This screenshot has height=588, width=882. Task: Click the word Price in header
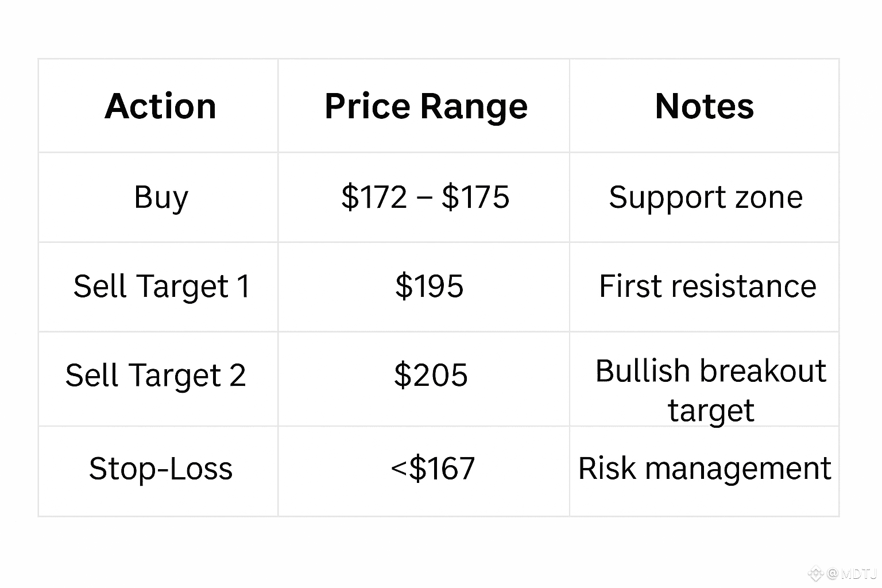click(x=366, y=106)
